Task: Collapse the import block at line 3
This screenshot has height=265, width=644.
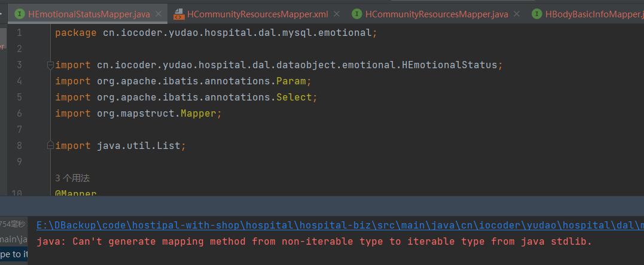Action: 50,65
